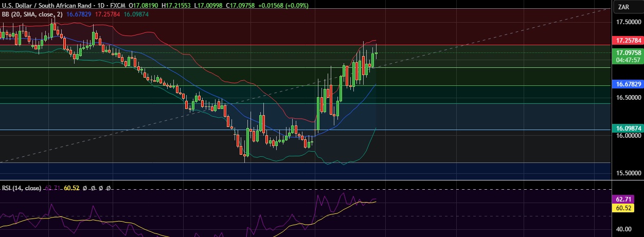644x237 pixels.
Task: Click the bar countdown timer 04:47:57
Action: pyautogui.click(x=627, y=60)
